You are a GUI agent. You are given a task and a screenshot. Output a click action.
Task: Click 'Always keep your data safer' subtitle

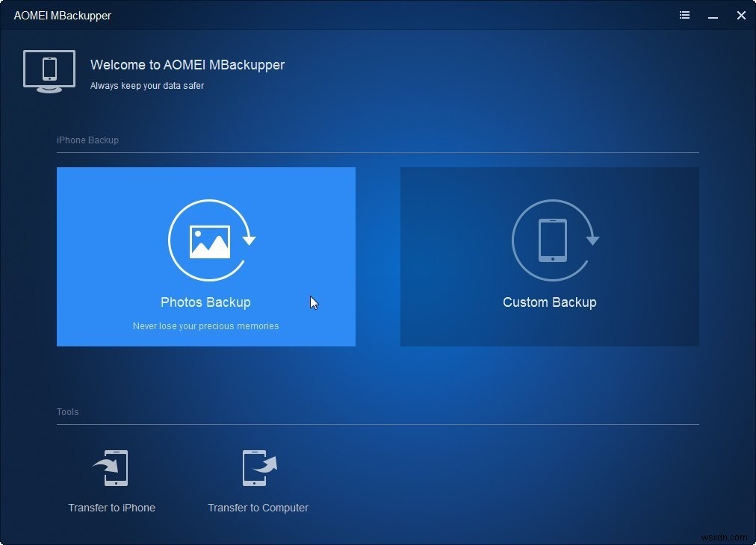147,86
